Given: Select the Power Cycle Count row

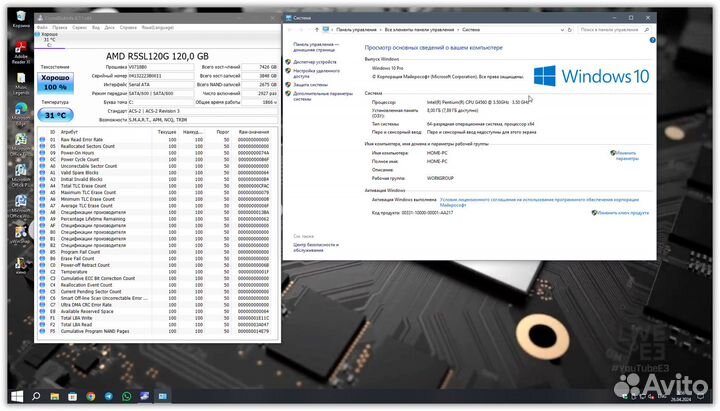Looking at the screenshot, I should click(x=157, y=160).
